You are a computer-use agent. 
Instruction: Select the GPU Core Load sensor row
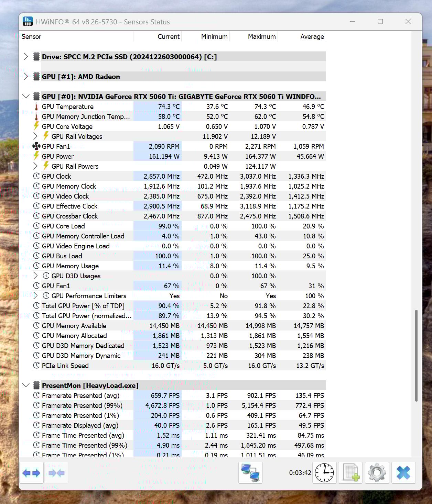[x=63, y=226]
